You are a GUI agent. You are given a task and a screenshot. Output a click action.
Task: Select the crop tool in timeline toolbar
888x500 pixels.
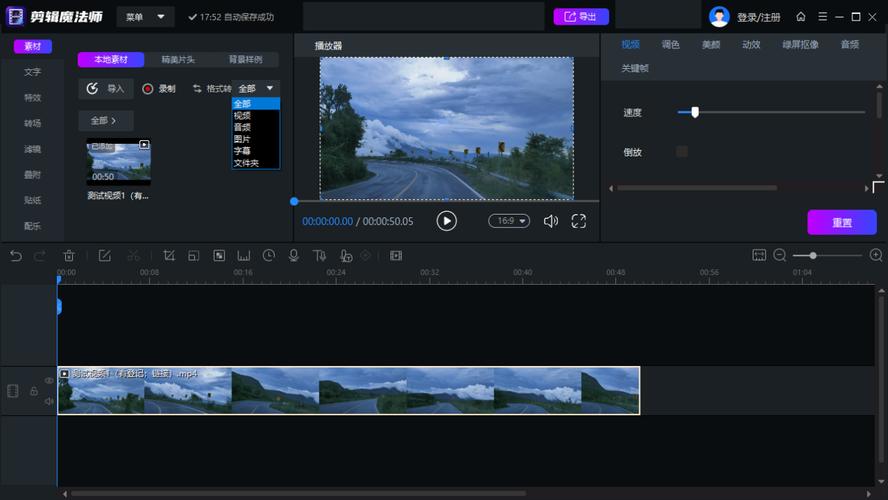(x=169, y=256)
